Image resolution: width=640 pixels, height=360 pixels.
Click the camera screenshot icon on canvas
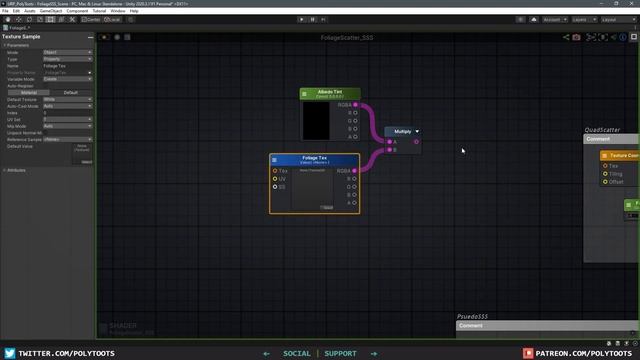tap(576, 37)
